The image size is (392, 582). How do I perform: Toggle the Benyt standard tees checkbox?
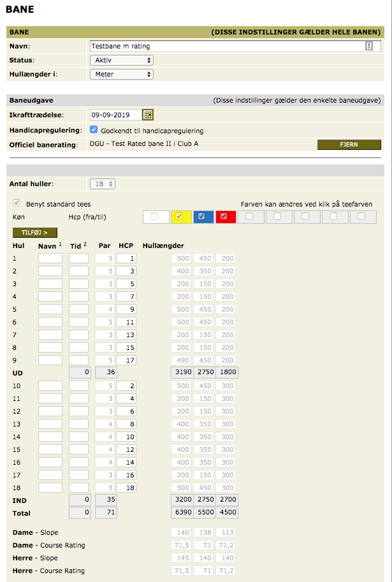coord(17,204)
